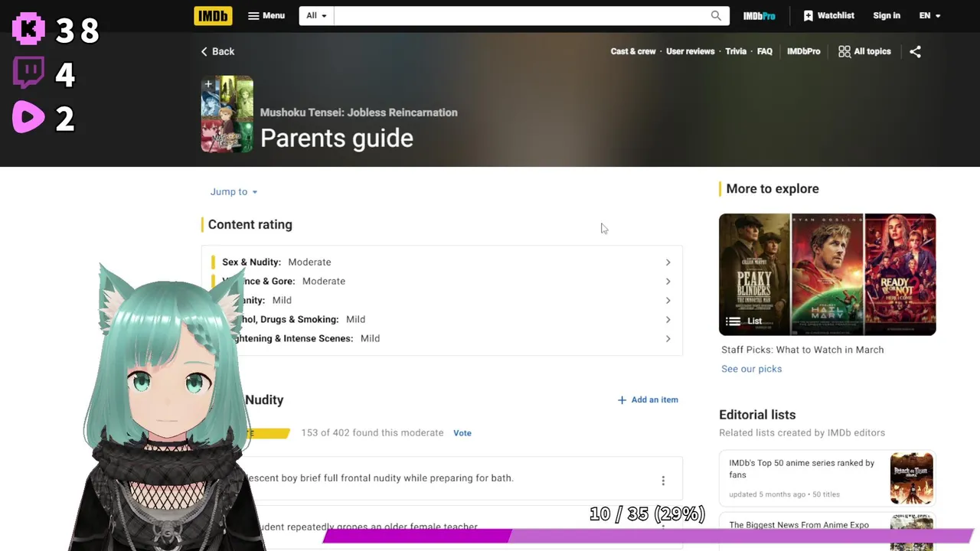Open the FAQ tab
The height and width of the screenshot is (551, 980).
[765, 51]
